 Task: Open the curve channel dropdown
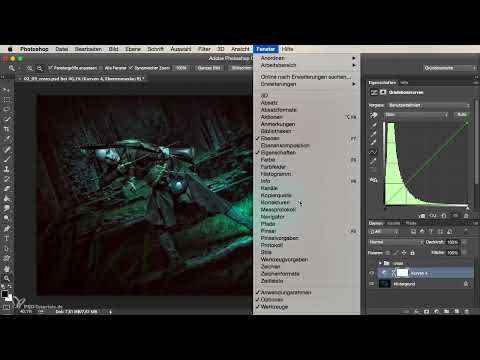click(x=416, y=115)
